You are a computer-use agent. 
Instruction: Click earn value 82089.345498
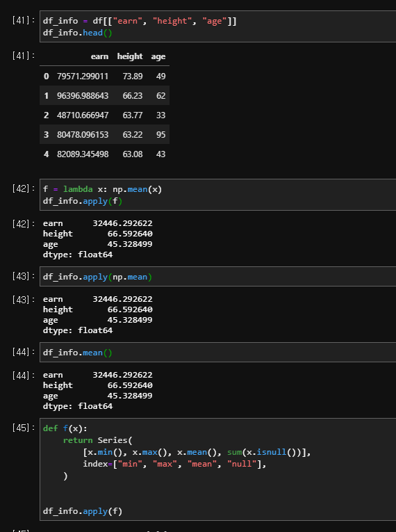(x=83, y=154)
